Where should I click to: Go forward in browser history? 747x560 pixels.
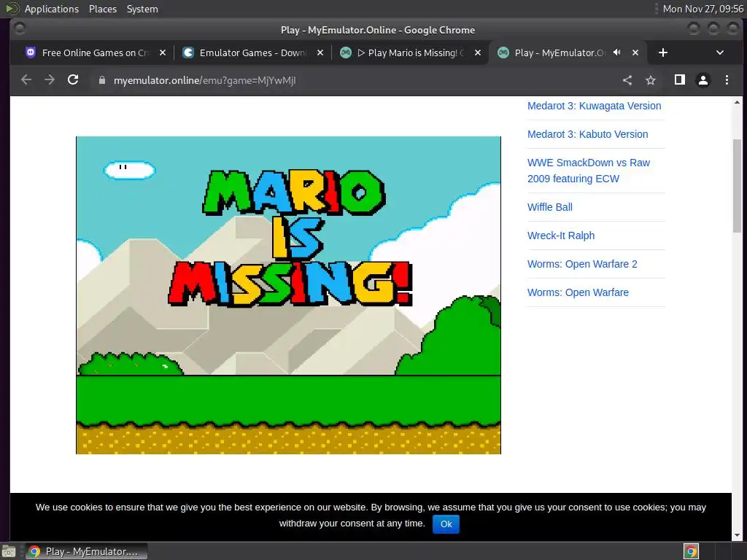click(x=50, y=80)
